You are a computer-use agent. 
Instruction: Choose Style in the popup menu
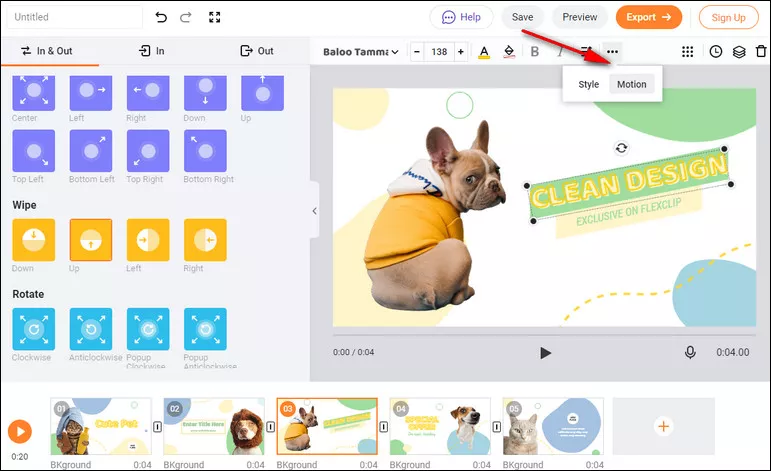pos(588,84)
